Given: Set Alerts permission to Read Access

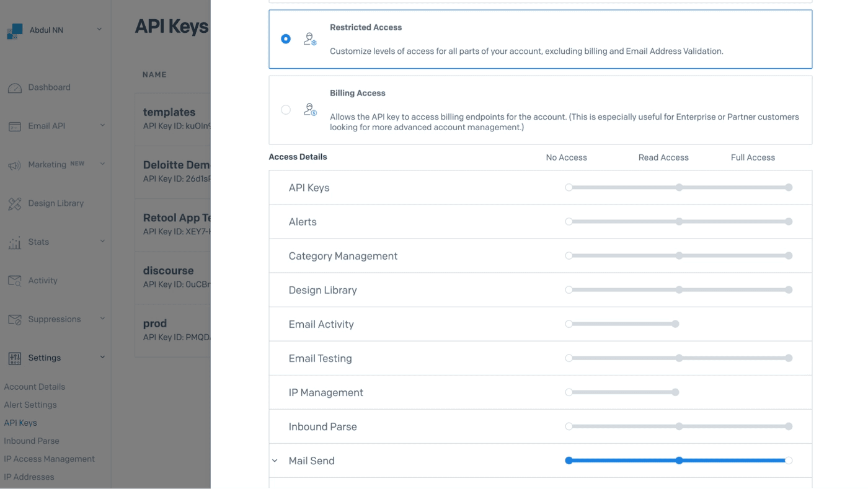Looking at the screenshot, I should (x=679, y=221).
